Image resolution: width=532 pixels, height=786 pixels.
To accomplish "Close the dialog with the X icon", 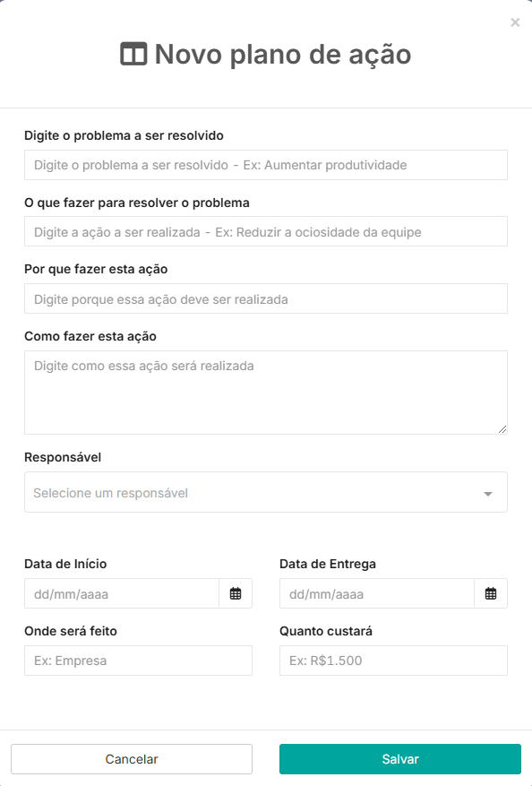I will (x=515, y=22).
